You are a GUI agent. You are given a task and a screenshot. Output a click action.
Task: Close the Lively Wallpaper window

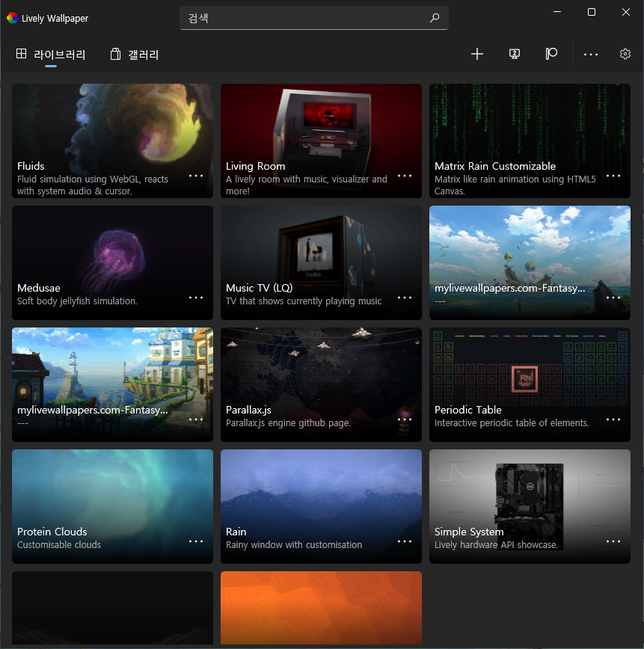click(626, 12)
